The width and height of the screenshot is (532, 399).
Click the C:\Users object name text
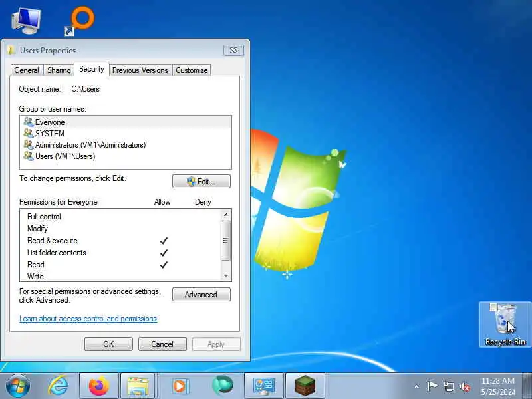click(x=85, y=89)
